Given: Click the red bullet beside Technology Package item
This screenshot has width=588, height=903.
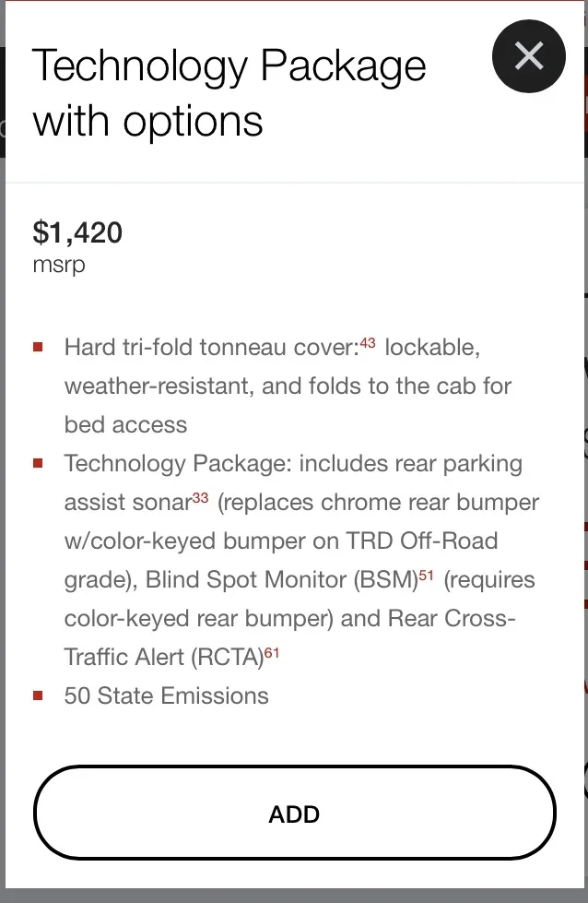Looking at the screenshot, I should click(x=39, y=463).
